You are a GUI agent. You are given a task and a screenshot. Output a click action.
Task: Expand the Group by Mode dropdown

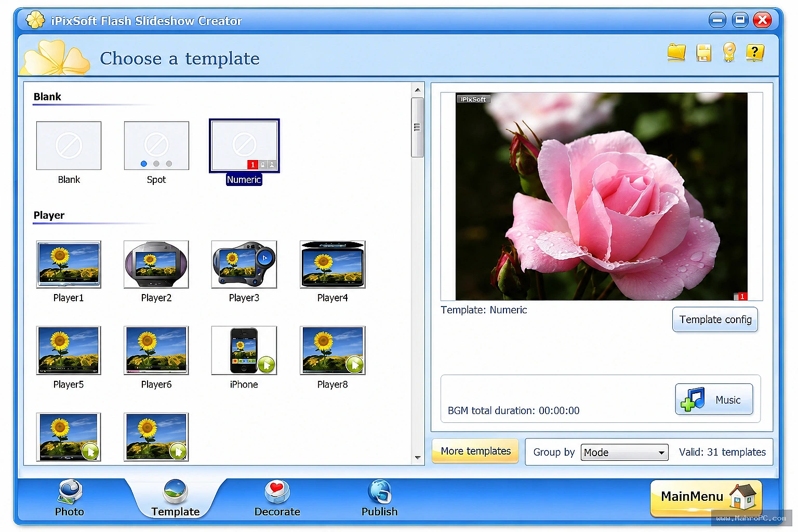pos(624,453)
